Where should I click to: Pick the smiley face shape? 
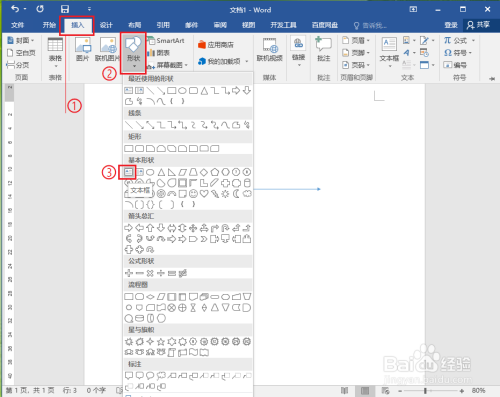[x=193, y=194]
